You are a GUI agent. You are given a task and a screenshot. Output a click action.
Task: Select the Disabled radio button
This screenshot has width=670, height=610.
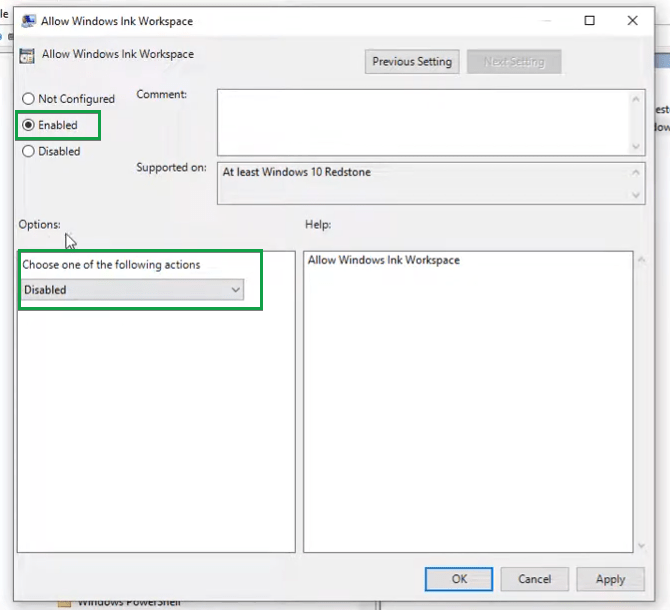[x=28, y=151]
